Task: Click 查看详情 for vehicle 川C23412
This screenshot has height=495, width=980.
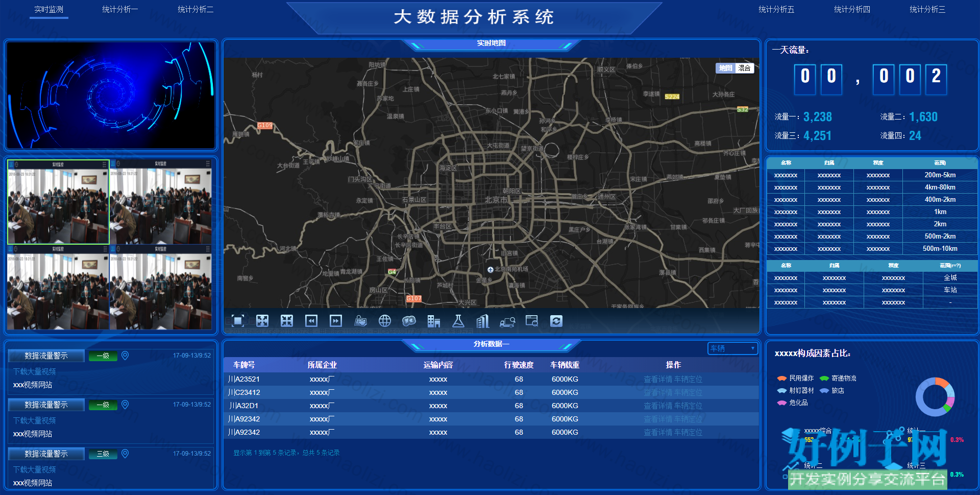Action: [658, 392]
